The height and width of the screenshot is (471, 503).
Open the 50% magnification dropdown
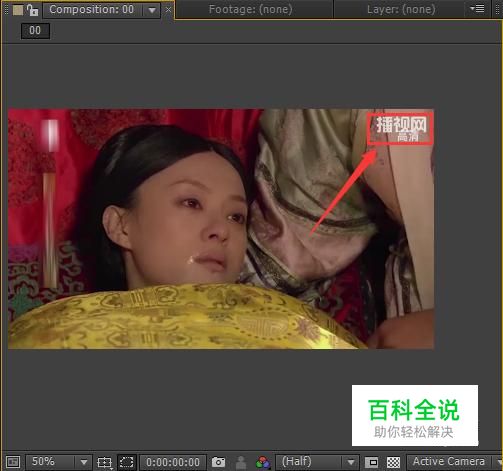point(58,462)
